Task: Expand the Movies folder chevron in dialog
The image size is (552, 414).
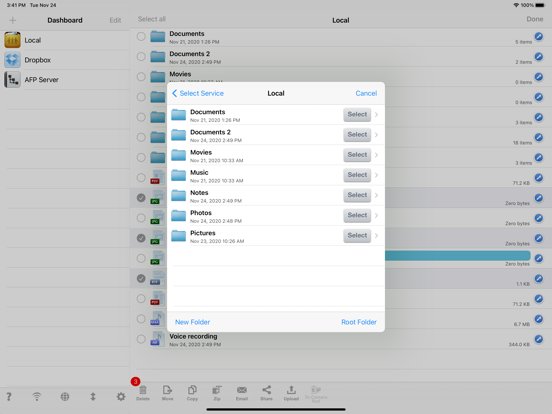Action: (x=376, y=155)
